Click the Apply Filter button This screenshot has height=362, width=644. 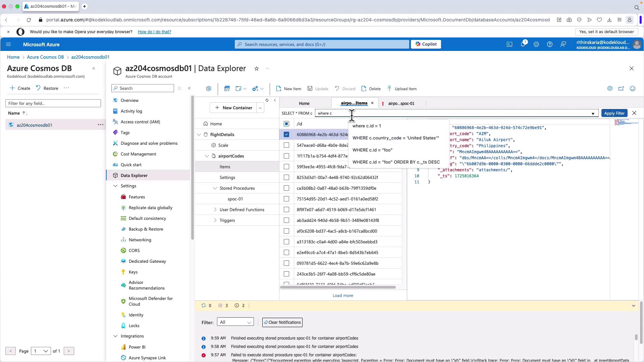pyautogui.click(x=614, y=113)
